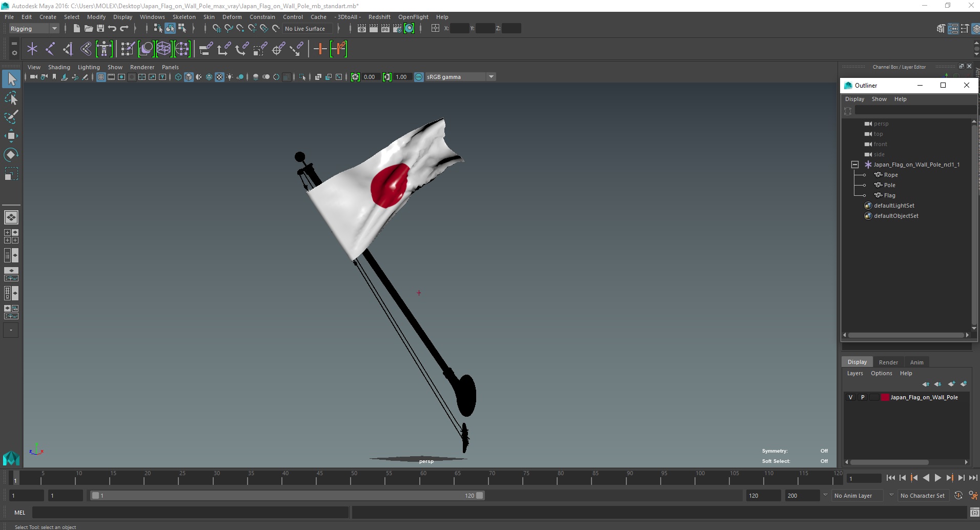Screen dimensions: 980x530
Task: Go to start of playback range
Action: click(890, 478)
